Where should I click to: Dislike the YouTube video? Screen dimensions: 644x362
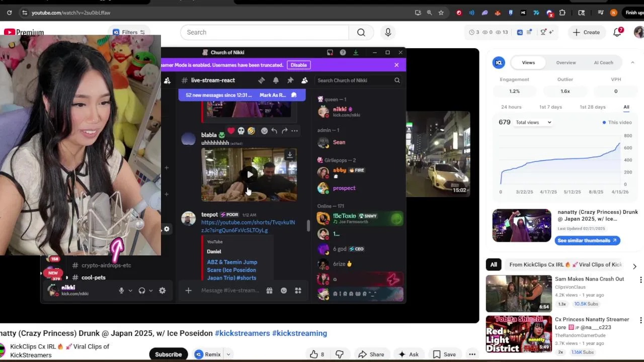tap(340, 354)
